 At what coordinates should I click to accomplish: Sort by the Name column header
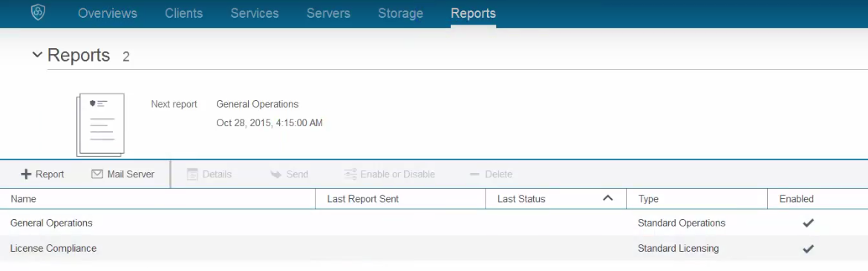(x=23, y=199)
